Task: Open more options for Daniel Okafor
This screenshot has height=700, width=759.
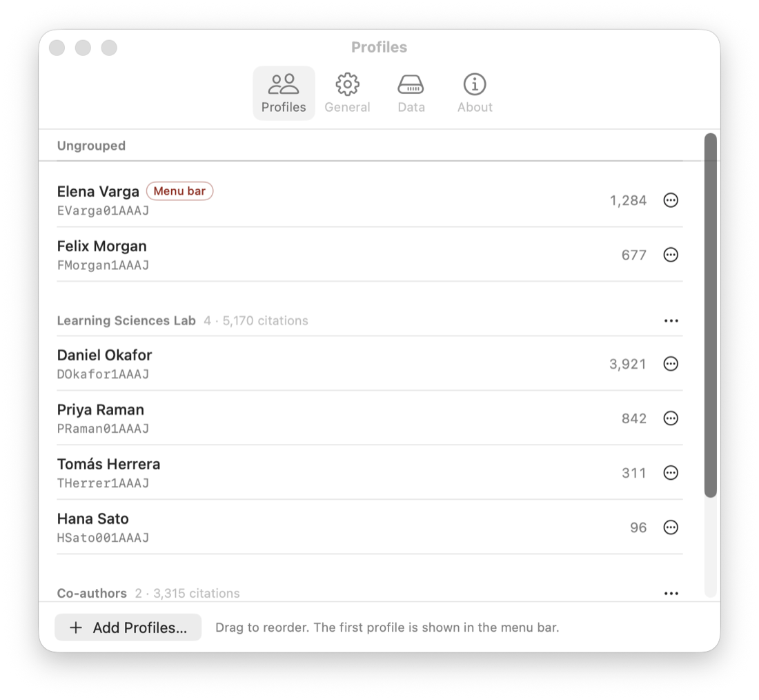Action: (671, 364)
